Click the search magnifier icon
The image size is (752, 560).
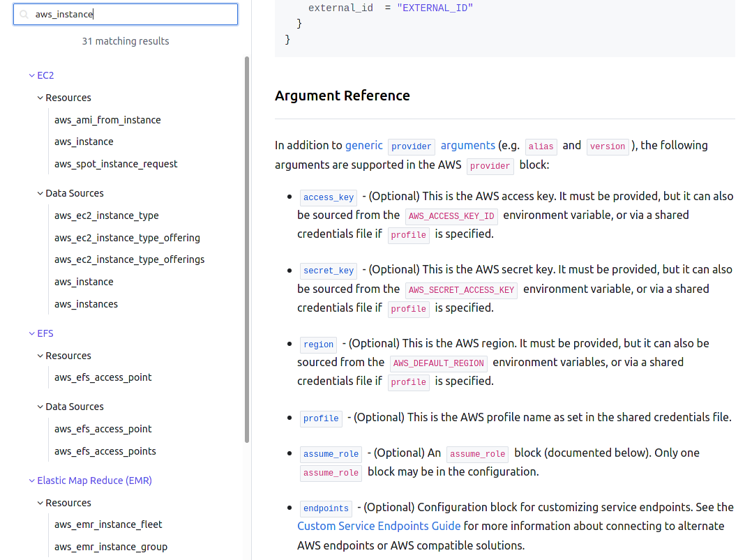click(24, 15)
